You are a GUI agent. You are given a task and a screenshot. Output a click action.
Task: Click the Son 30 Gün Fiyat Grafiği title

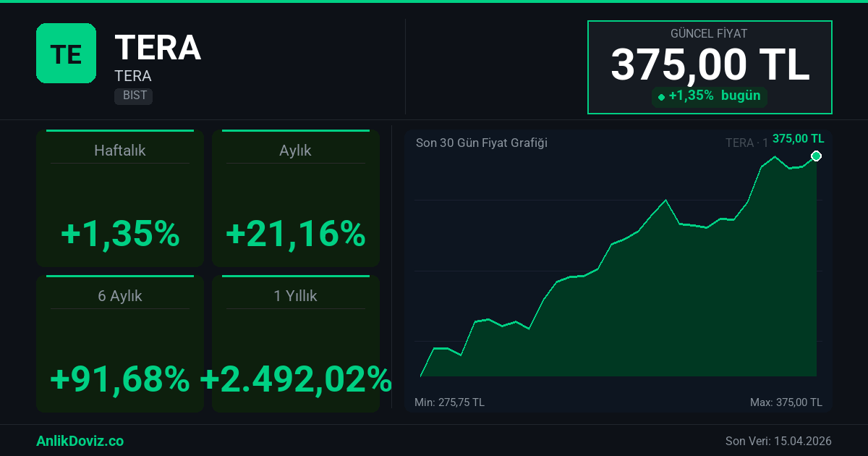pyautogui.click(x=481, y=143)
